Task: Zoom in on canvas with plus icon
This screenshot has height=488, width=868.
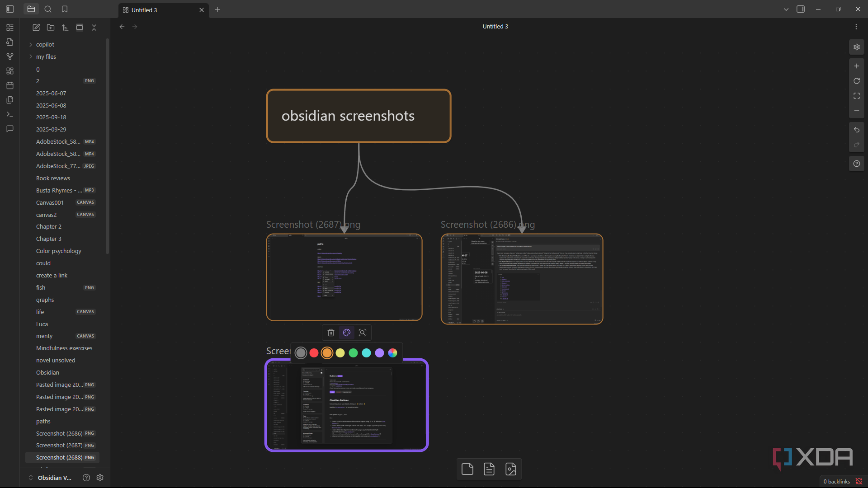Action: point(857,66)
